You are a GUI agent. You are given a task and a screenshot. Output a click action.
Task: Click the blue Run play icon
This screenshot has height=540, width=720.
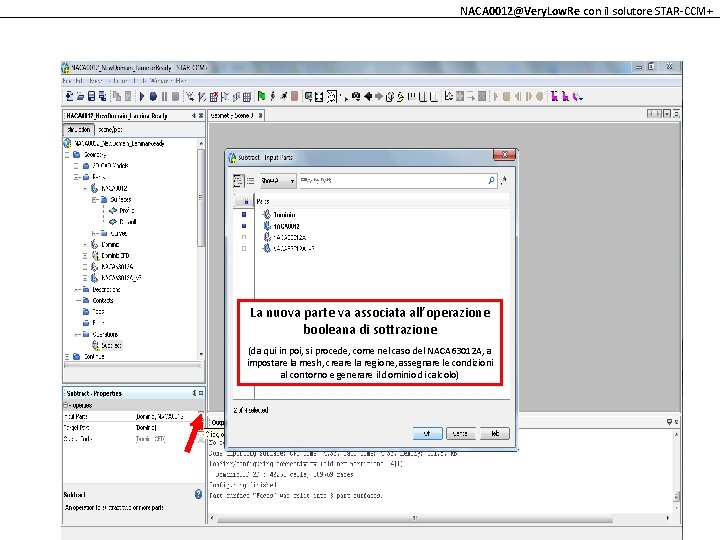[142, 96]
